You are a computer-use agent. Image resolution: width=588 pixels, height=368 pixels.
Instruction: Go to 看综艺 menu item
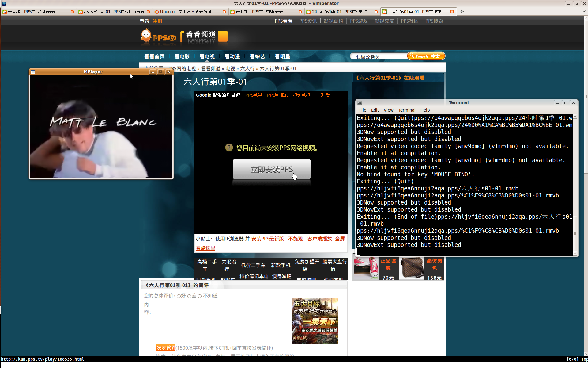click(x=257, y=56)
